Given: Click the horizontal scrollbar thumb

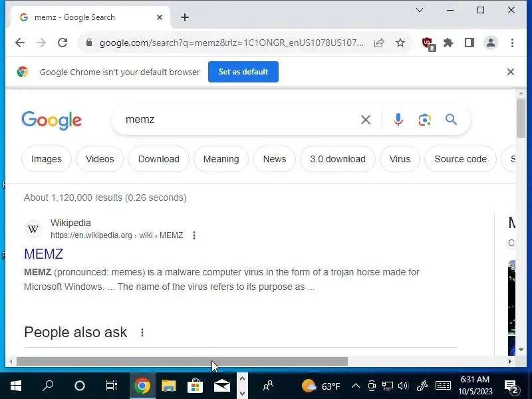Looking at the screenshot, I should click(x=182, y=361).
